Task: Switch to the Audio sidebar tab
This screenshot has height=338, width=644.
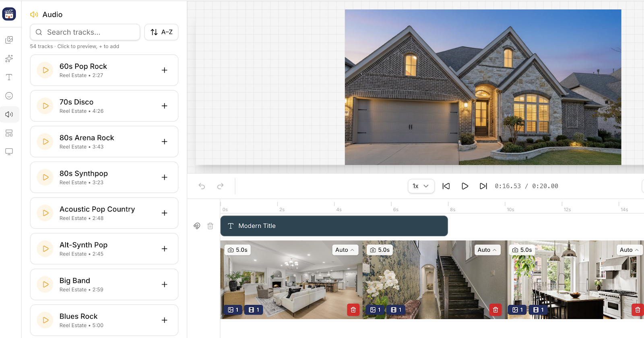Action: coord(9,114)
